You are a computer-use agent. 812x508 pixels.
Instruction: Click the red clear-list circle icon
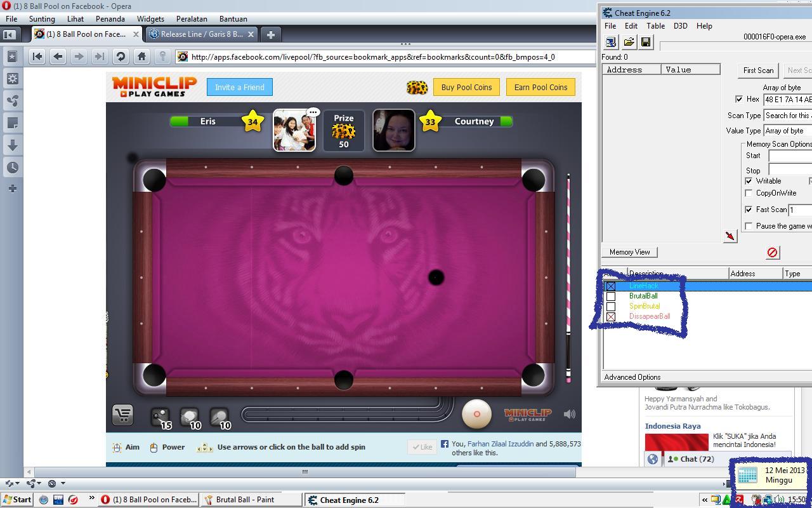[772, 252]
